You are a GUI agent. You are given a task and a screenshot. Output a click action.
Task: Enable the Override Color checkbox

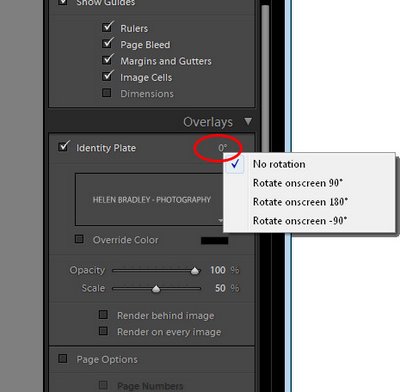(79, 239)
